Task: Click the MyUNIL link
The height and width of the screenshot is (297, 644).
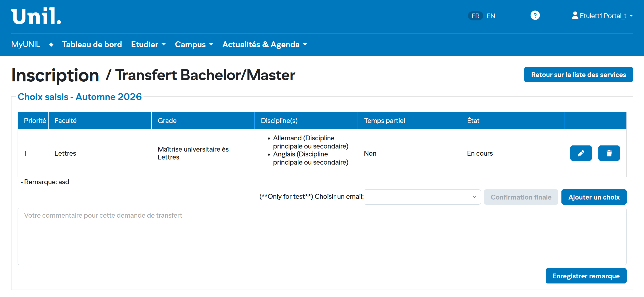Action: coord(26,44)
